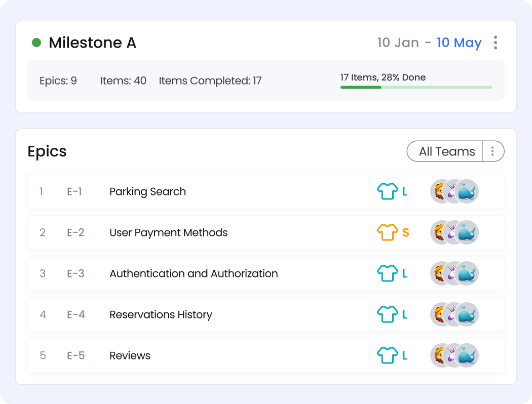This screenshot has height=404, width=532.
Task: Open the Parking Search epic row
Action: click(x=147, y=191)
